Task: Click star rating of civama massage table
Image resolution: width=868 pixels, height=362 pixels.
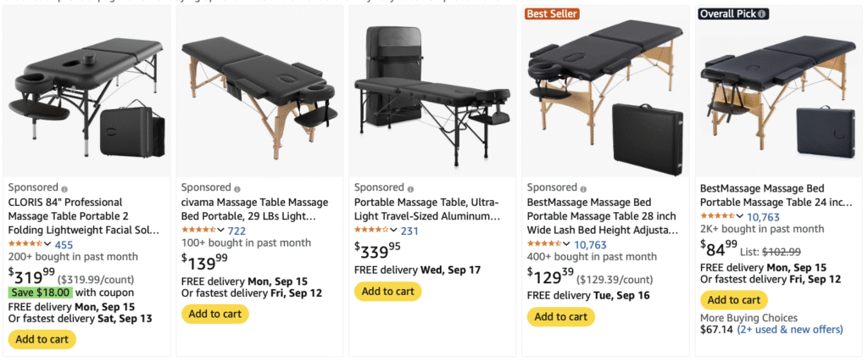Action: pos(198,230)
